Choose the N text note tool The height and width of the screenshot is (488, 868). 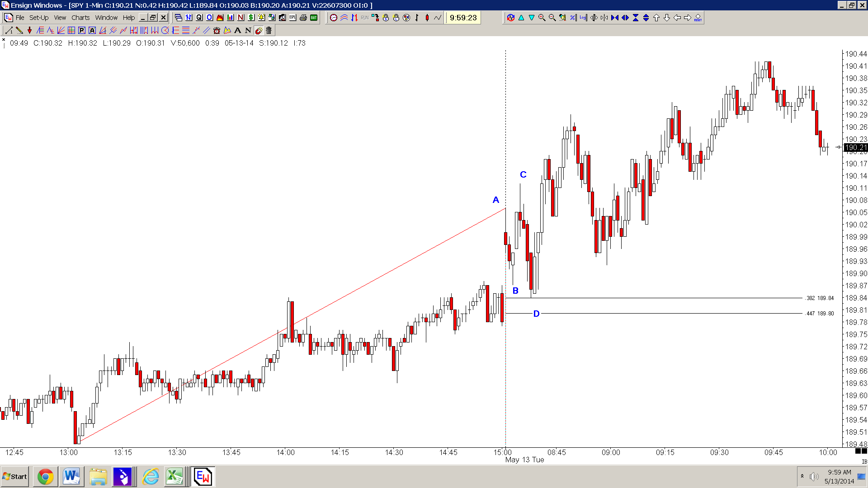(248, 30)
